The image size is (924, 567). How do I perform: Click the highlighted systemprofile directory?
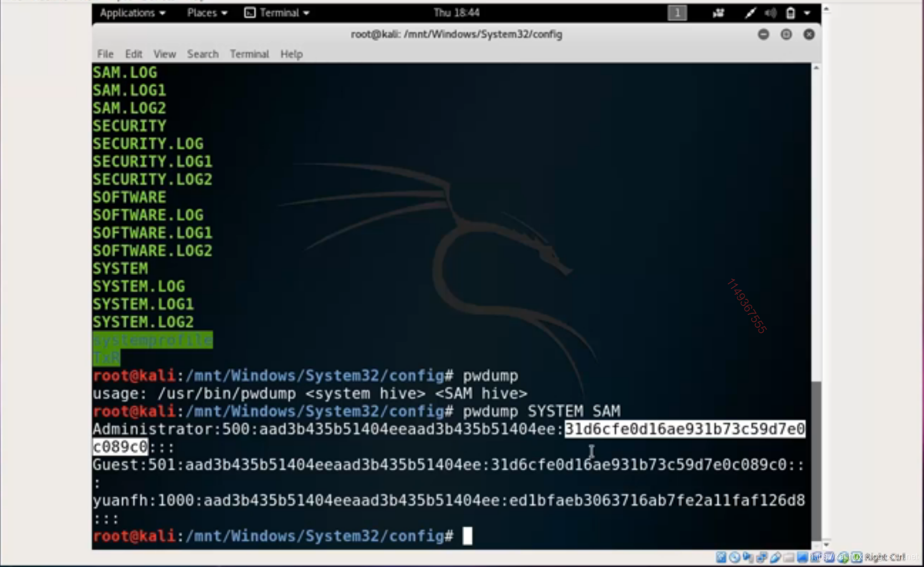[152, 340]
